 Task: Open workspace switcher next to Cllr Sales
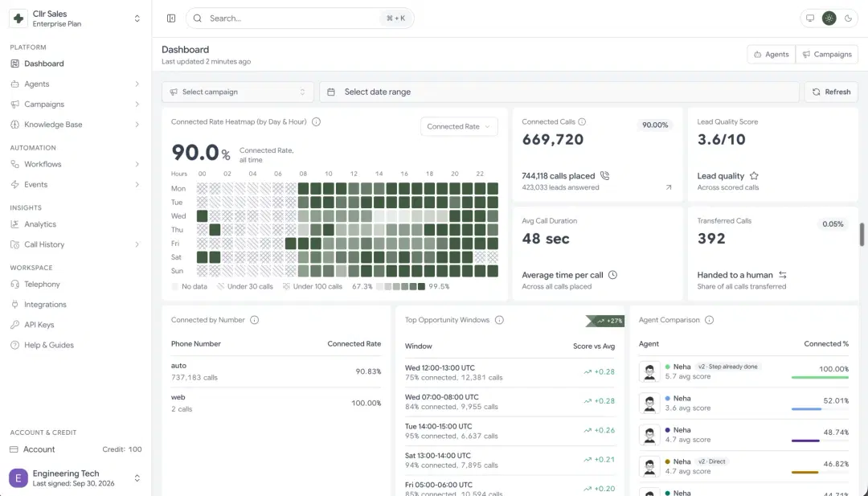click(137, 18)
